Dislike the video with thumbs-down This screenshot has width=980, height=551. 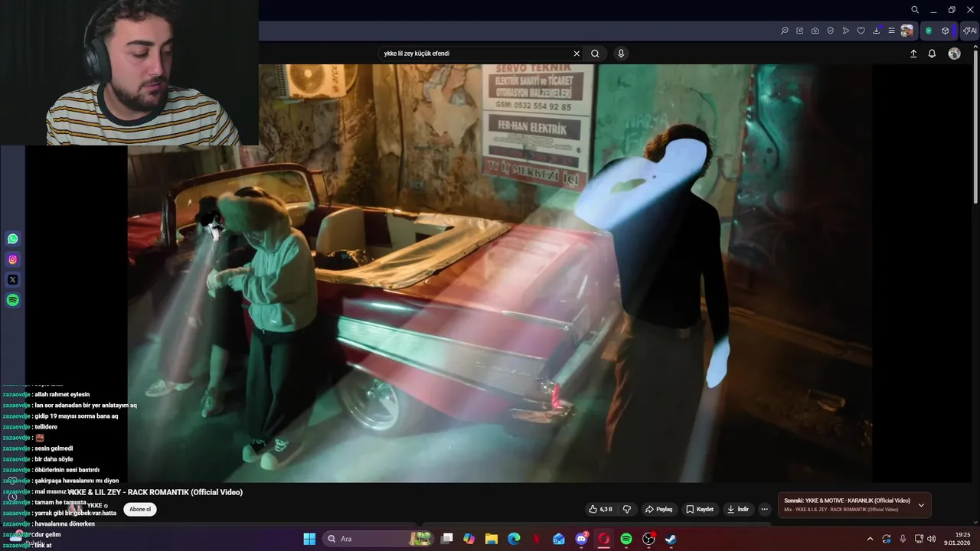tap(627, 509)
